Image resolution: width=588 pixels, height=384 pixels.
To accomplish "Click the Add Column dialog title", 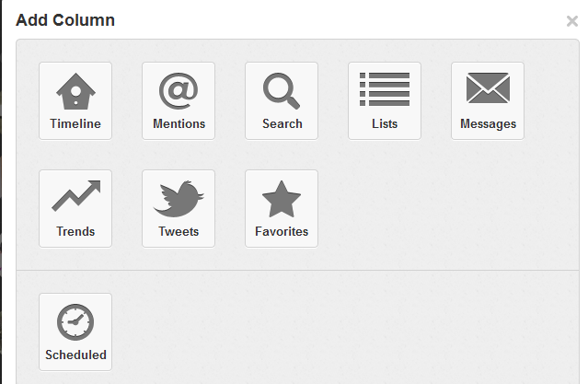I will pos(65,20).
